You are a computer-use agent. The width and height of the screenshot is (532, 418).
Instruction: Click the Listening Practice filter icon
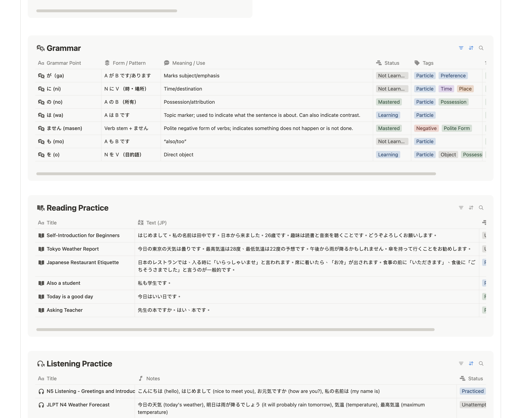pyautogui.click(x=461, y=363)
